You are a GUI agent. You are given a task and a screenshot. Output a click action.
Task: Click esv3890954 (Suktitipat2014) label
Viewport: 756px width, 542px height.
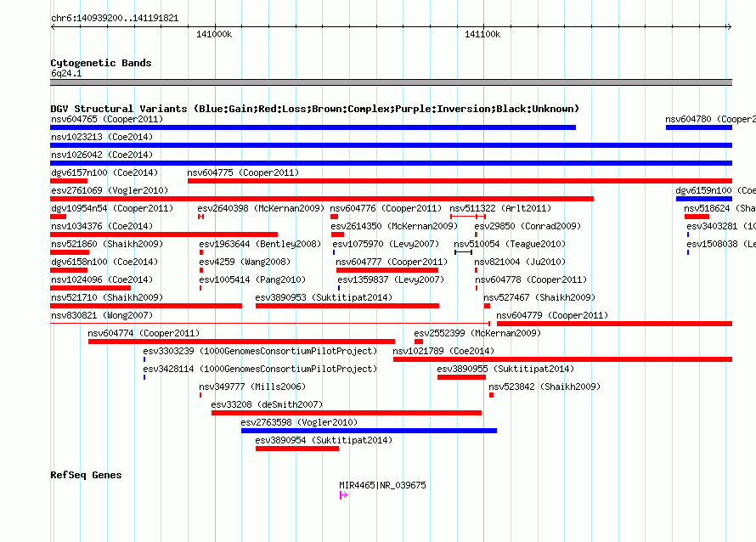pyautogui.click(x=324, y=440)
